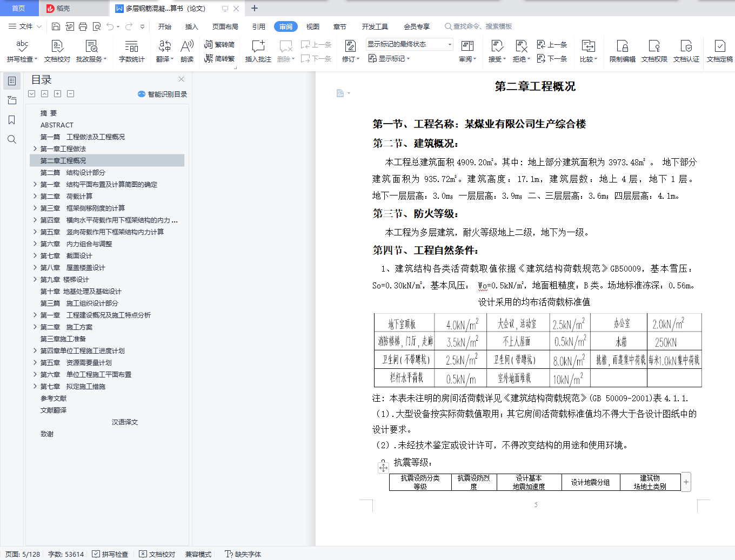
Task: Click the Print icon in quick toolbar
Action: click(83, 26)
